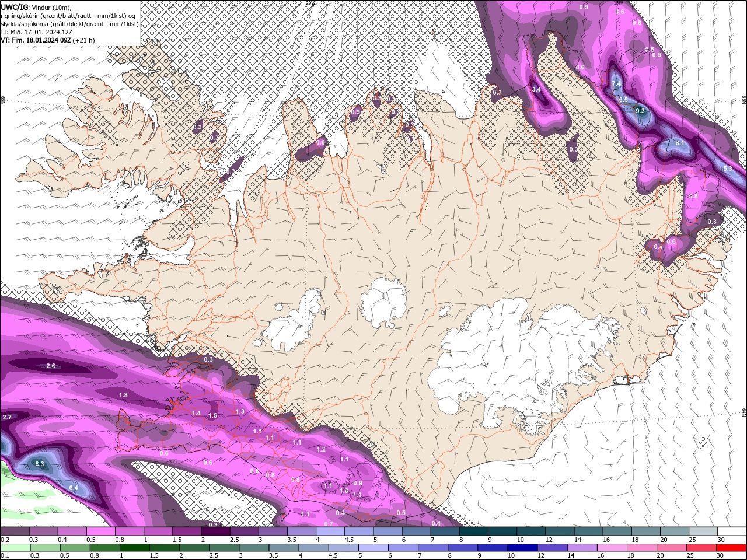747x560 pixels.
Task: Click the 20W longitude label
Action: tap(309, 2)
